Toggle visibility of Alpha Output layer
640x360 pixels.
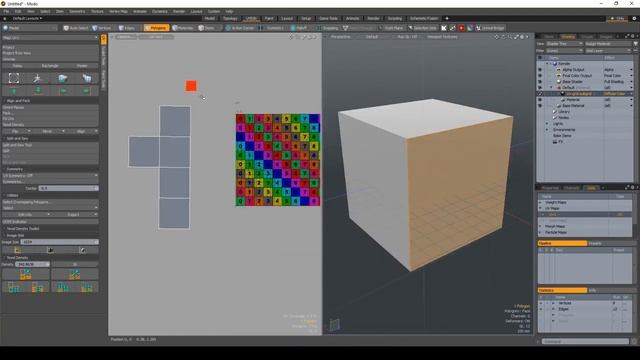pos(540,70)
